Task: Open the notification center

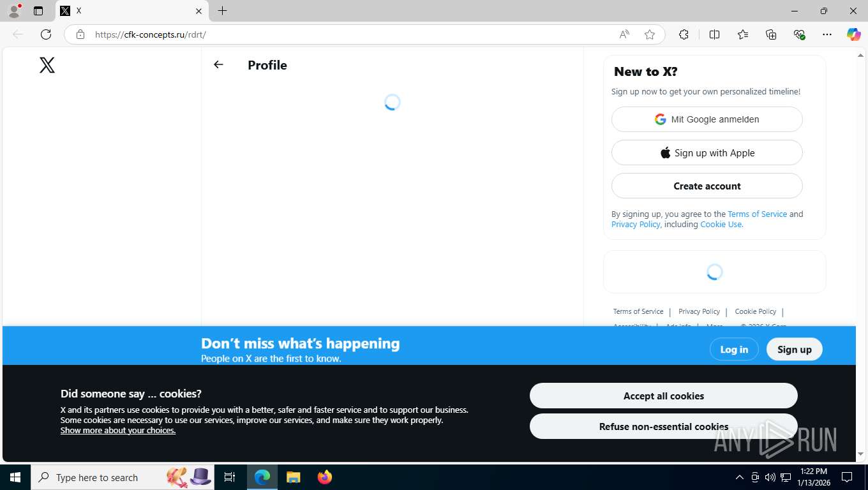Action: (847, 477)
